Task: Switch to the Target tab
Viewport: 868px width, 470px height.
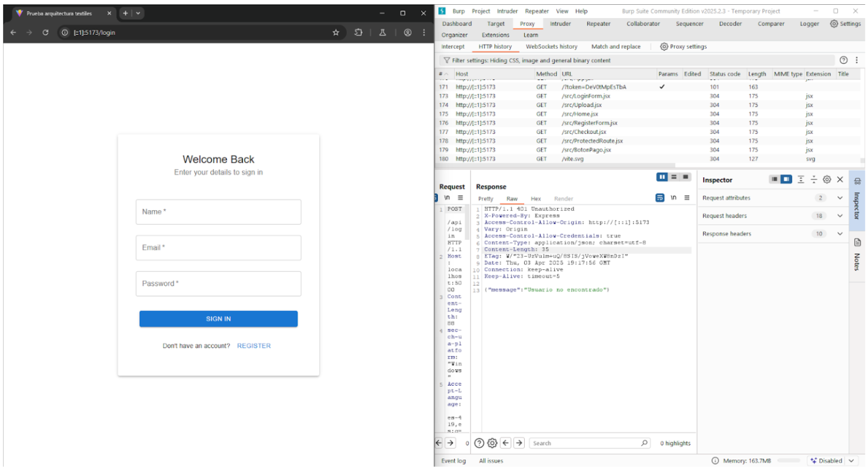Action: [496, 23]
